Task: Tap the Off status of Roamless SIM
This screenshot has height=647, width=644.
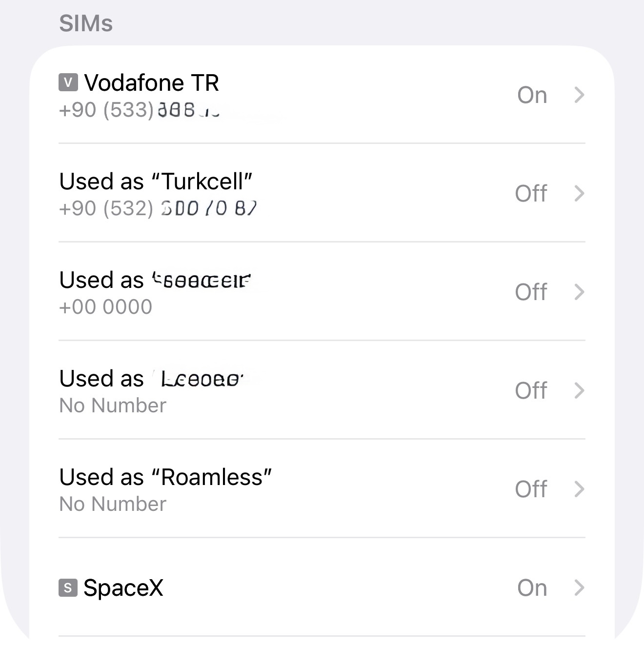Action: [531, 489]
